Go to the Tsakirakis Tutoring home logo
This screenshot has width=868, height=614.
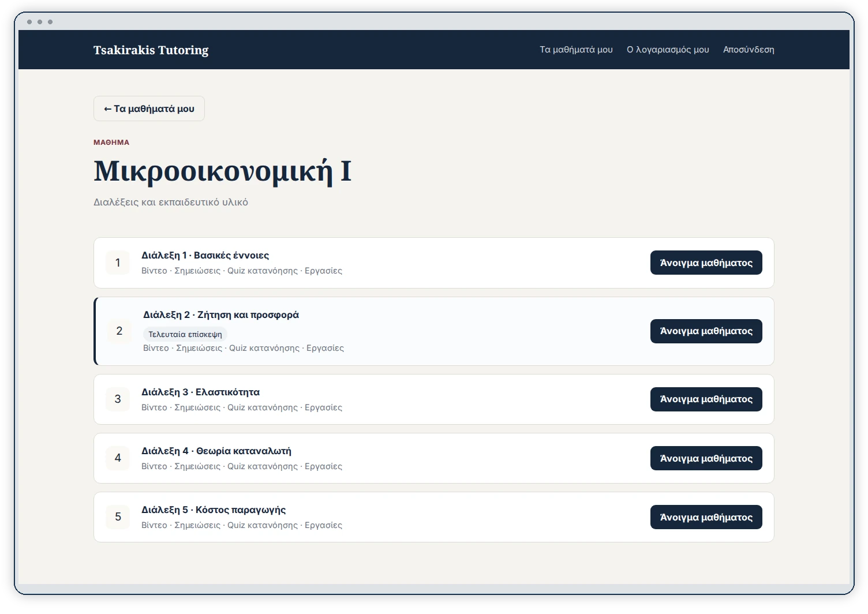point(151,50)
